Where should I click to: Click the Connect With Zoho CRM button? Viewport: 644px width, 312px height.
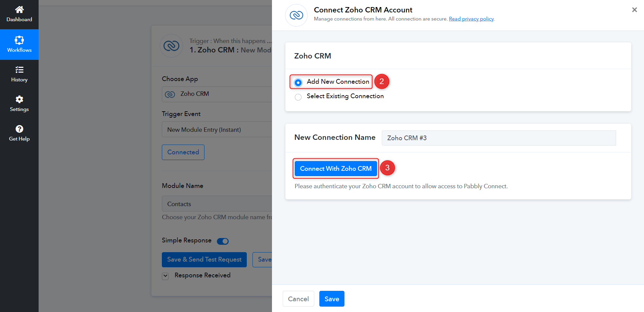(336, 168)
